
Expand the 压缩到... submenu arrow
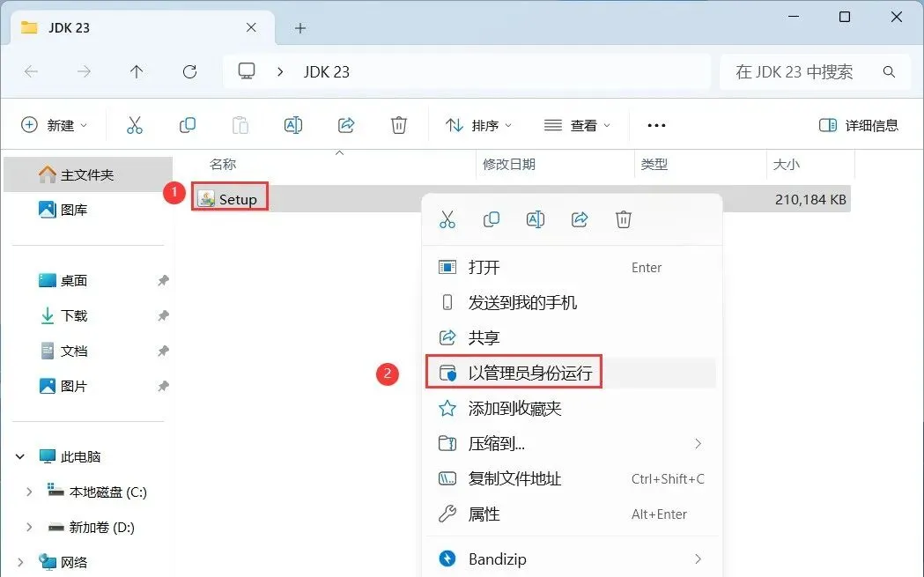(x=698, y=444)
